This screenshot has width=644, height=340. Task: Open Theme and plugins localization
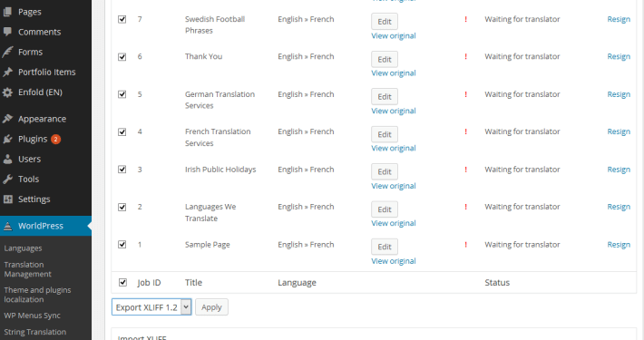pos(37,295)
